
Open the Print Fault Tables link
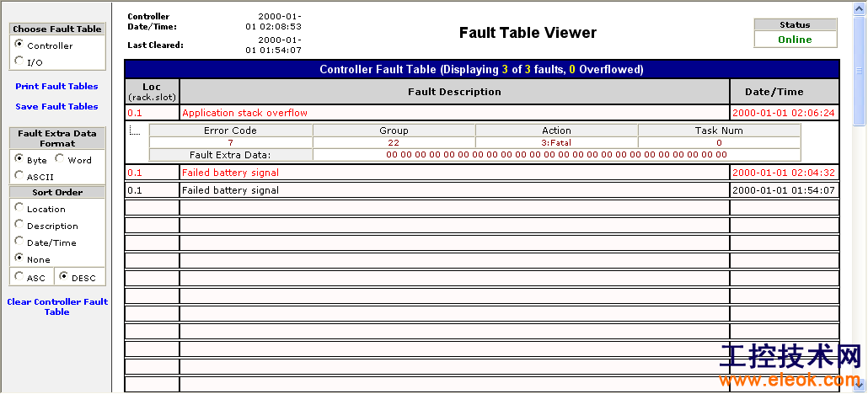click(x=56, y=87)
